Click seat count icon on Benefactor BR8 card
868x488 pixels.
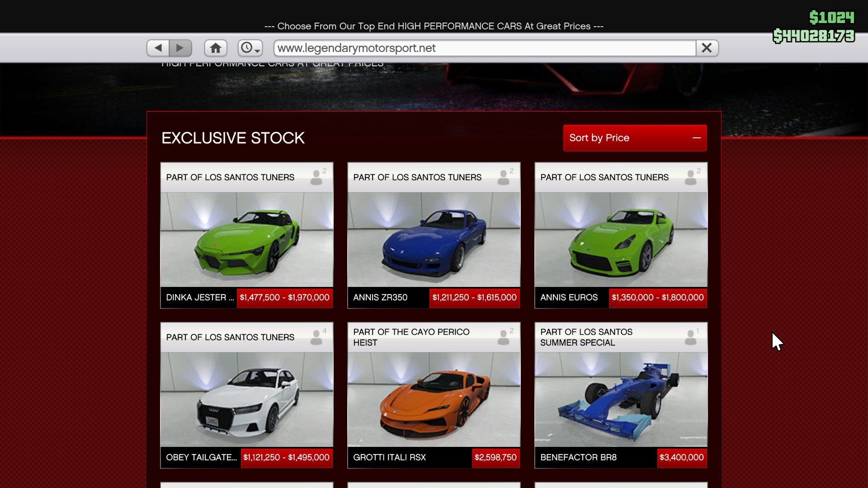(692, 337)
